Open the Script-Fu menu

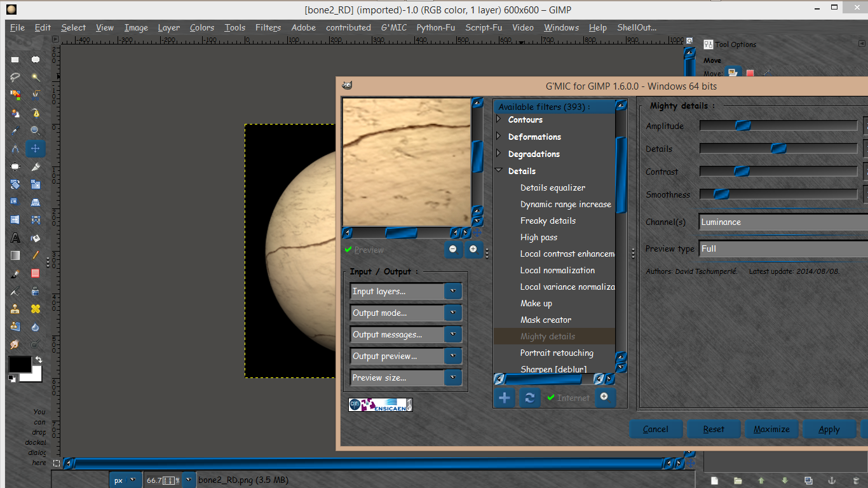[484, 27]
